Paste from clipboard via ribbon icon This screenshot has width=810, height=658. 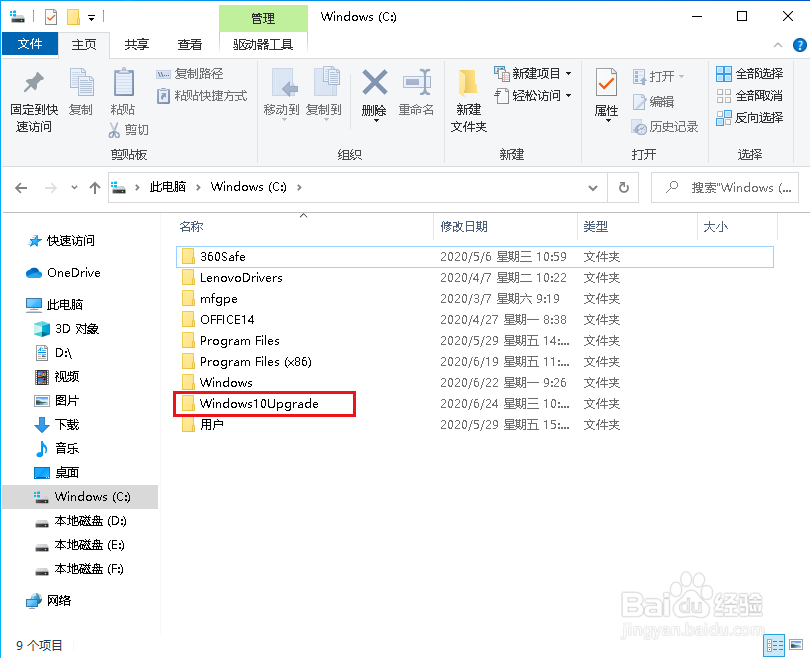122,85
